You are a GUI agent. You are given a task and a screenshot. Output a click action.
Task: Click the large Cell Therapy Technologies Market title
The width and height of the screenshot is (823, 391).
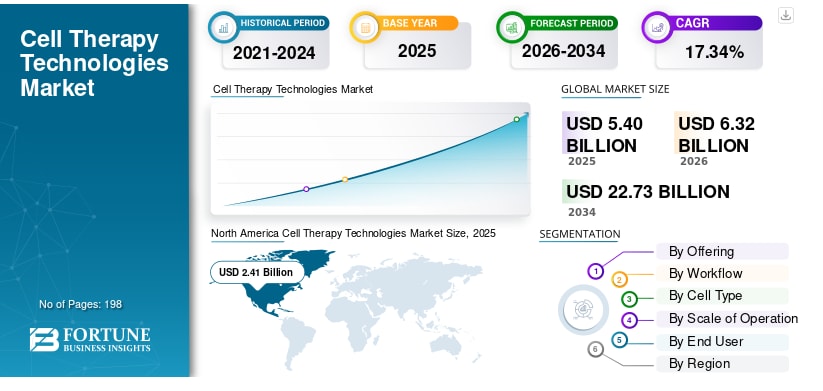(x=94, y=64)
